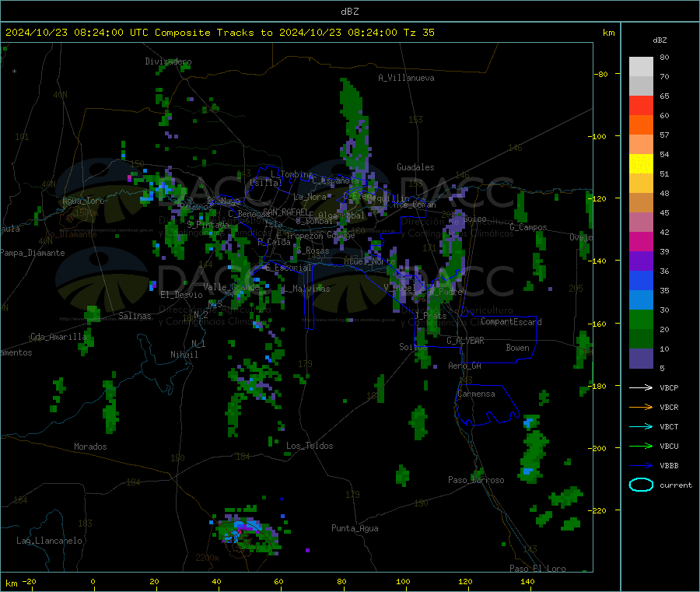Click the Nihuil place label
This screenshot has width=700, height=592.
tap(184, 355)
